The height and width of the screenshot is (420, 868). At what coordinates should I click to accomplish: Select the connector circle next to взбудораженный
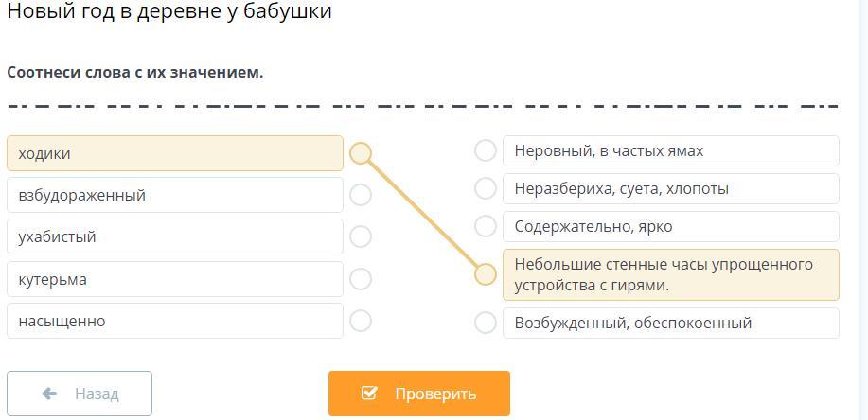tap(361, 195)
